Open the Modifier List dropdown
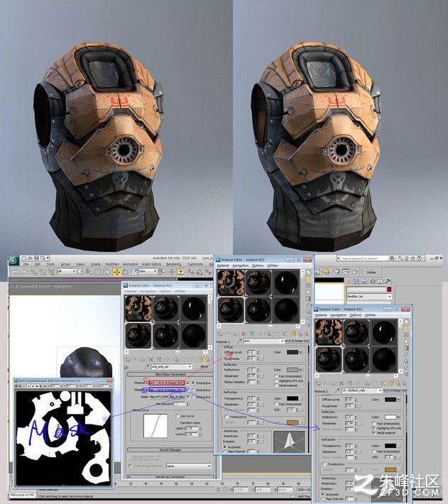Viewport: 448px width, 504px height. (368, 296)
